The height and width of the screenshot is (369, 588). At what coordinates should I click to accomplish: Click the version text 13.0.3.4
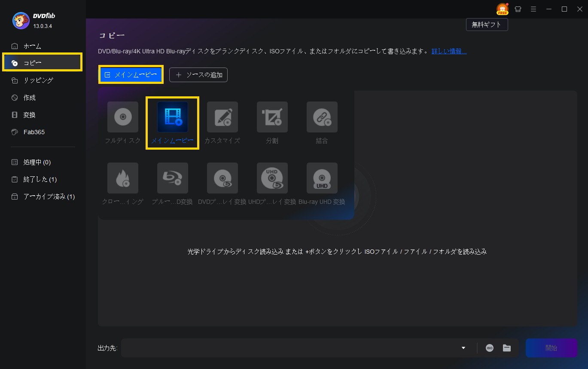[x=43, y=26]
